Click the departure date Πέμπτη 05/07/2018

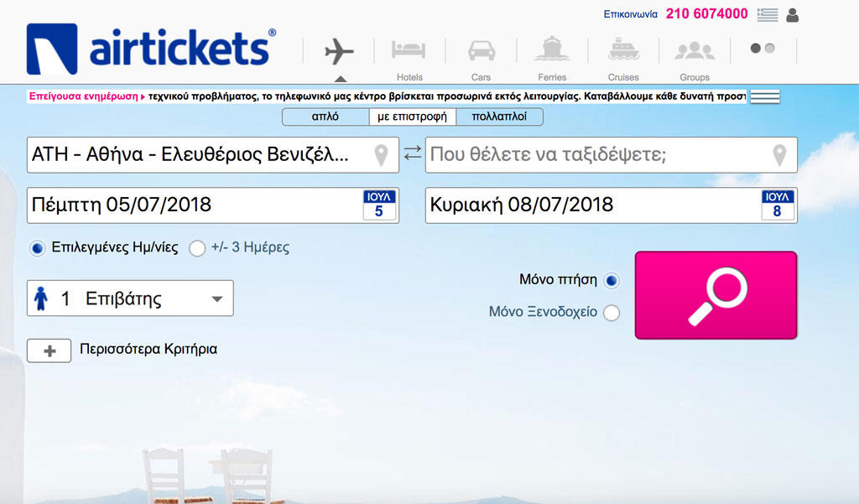pos(212,205)
